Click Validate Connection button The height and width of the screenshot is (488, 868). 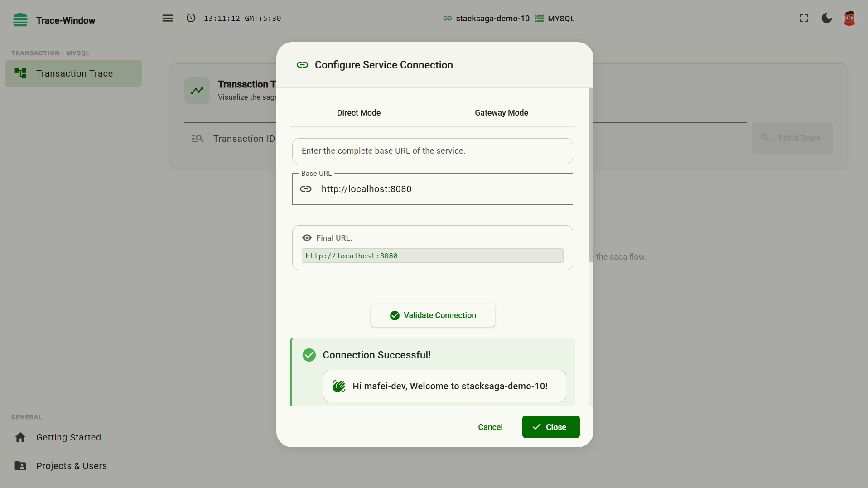pyautogui.click(x=433, y=315)
